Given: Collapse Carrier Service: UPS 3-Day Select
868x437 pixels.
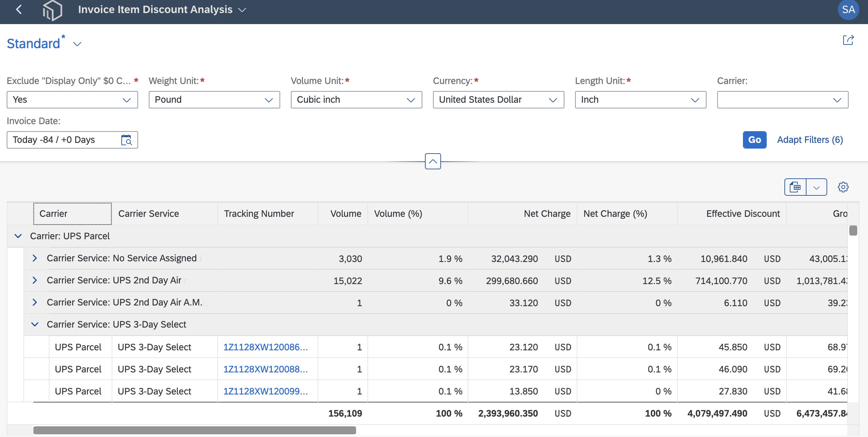Looking at the screenshot, I should coord(34,324).
